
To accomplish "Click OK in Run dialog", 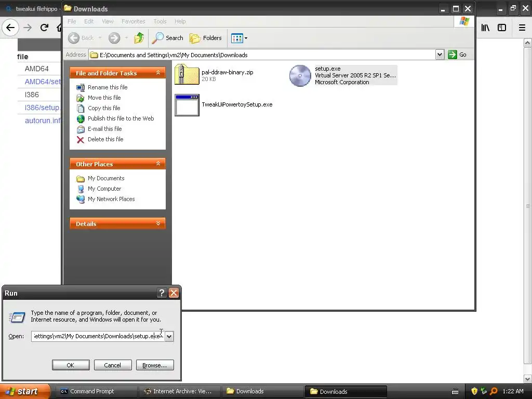I will 71,365.
